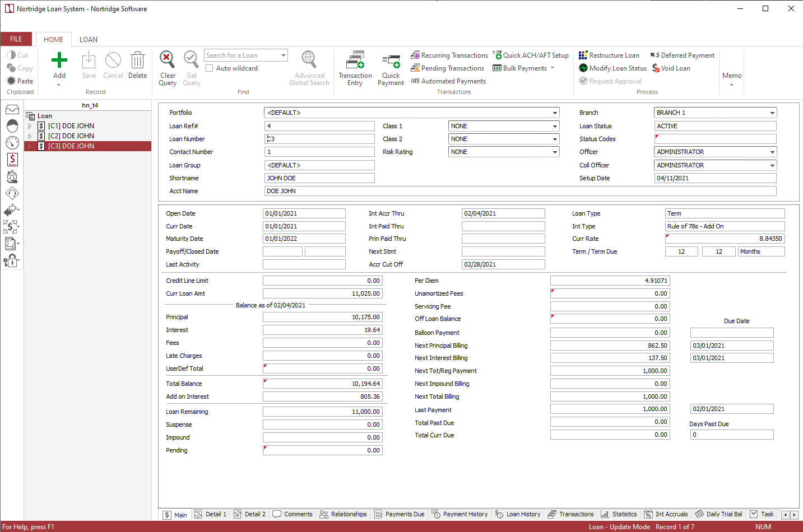This screenshot has height=532, width=803.
Task: Click the lock security sidebar icon
Action: tap(10, 260)
